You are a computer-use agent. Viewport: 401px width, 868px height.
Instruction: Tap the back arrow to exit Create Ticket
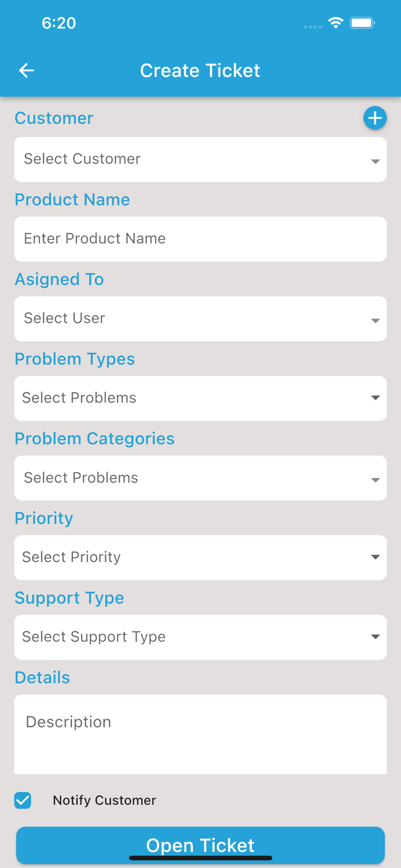[26, 70]
